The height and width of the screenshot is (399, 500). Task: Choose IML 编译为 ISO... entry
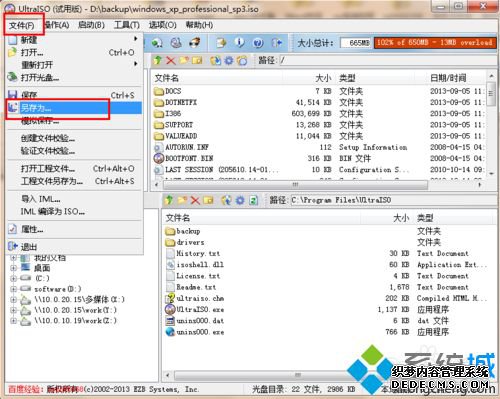click(75, 211)
